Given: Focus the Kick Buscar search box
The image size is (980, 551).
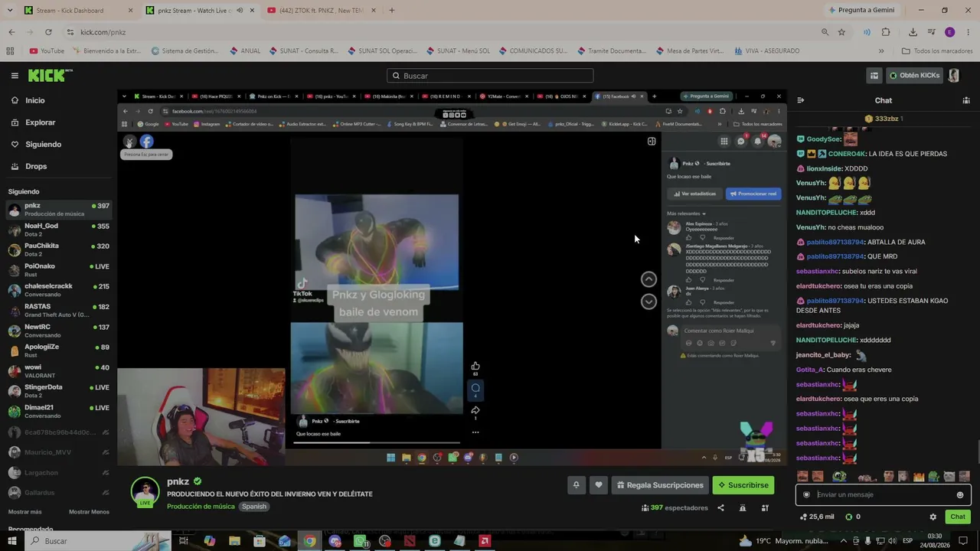Looking at the screenshot, I should [490, 76].
